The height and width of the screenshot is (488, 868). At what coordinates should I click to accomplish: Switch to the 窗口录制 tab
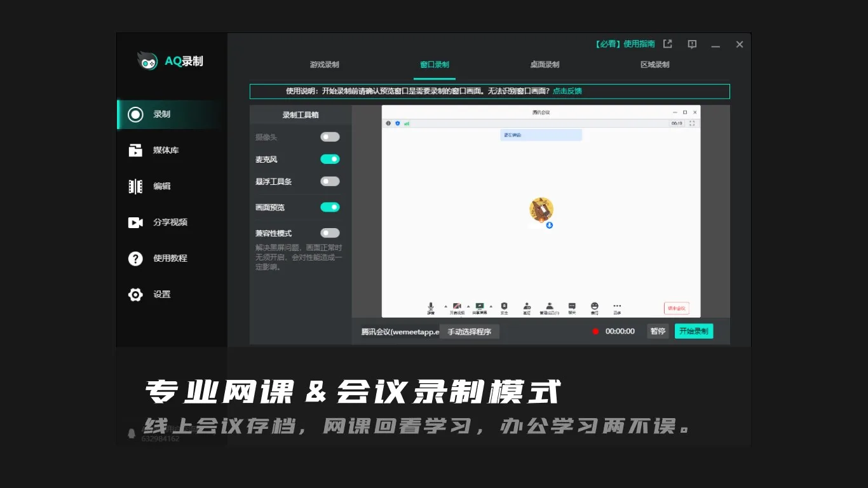[x=435, y=64]
